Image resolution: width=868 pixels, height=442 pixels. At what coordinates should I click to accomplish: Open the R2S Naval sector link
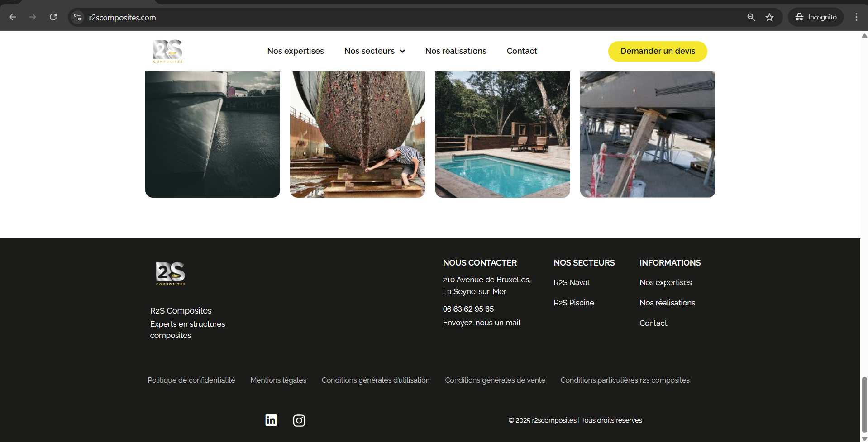tap(572, 282)
